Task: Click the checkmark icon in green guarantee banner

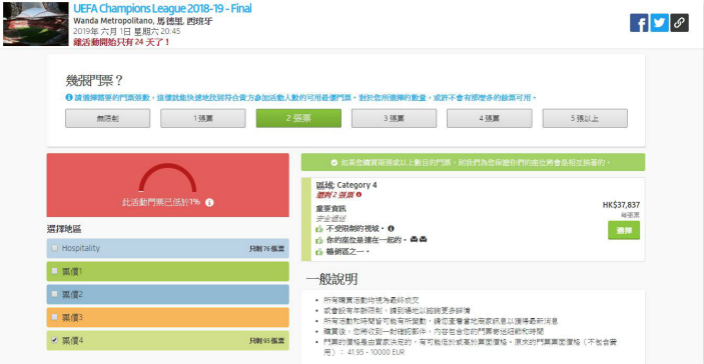Action: 334,162
